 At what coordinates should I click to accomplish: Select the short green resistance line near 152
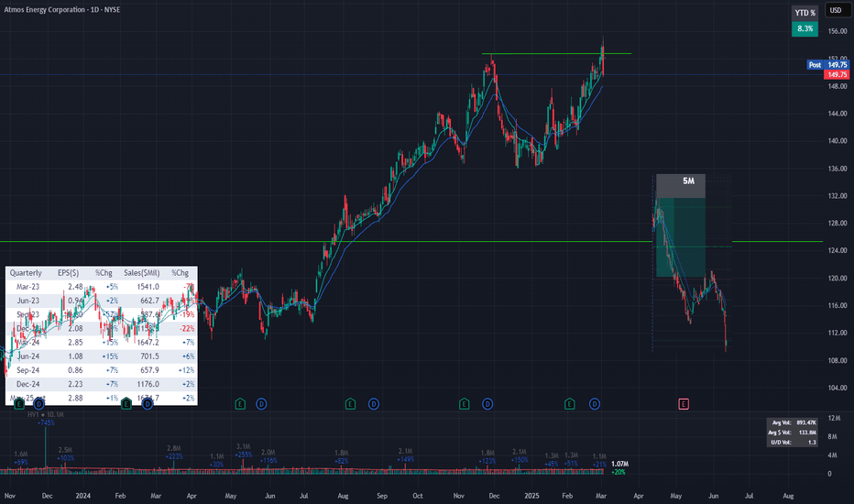(556, 53)
